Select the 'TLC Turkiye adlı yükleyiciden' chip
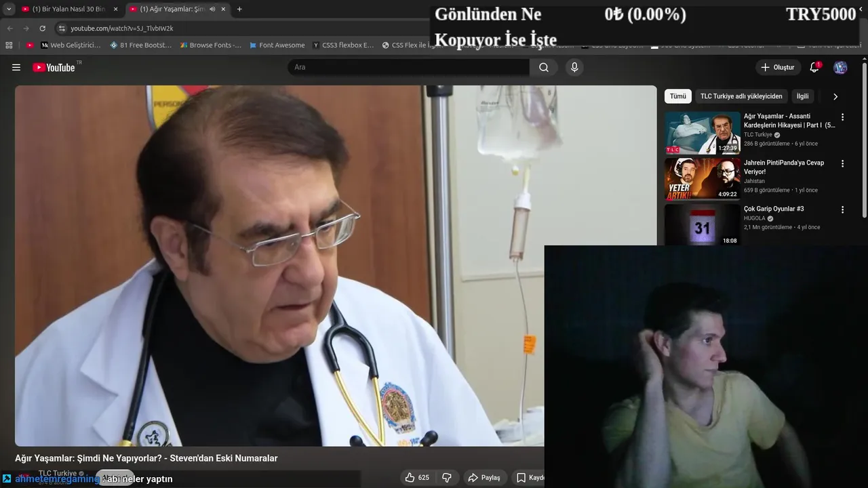868x488 pixels. click(741, 96)
